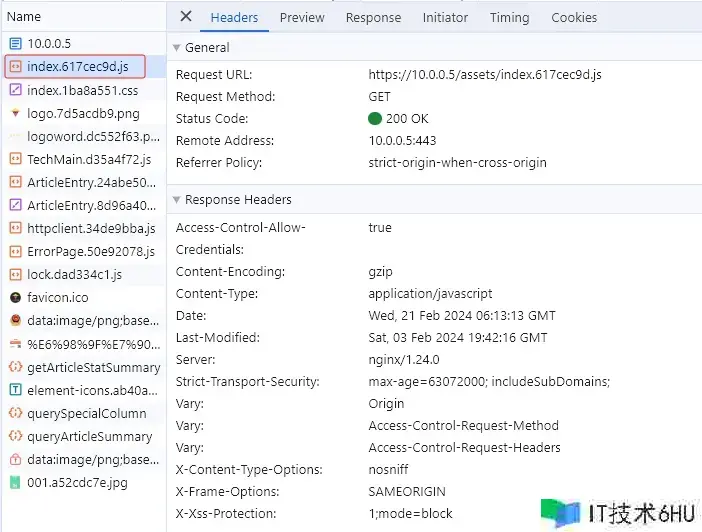Click the XHR icon beside getArticleStatSummary
Viewport: 702px width, 532px height.
point(15,367)
